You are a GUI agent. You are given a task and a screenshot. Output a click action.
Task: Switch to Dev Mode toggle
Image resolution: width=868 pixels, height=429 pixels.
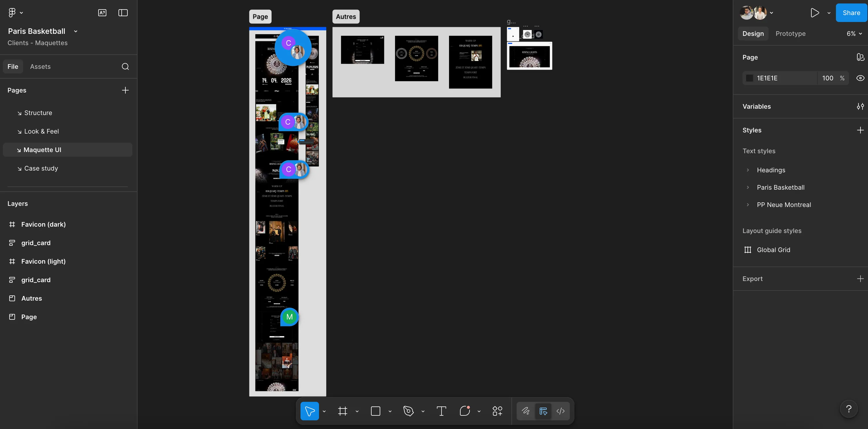tap(560, 411)
